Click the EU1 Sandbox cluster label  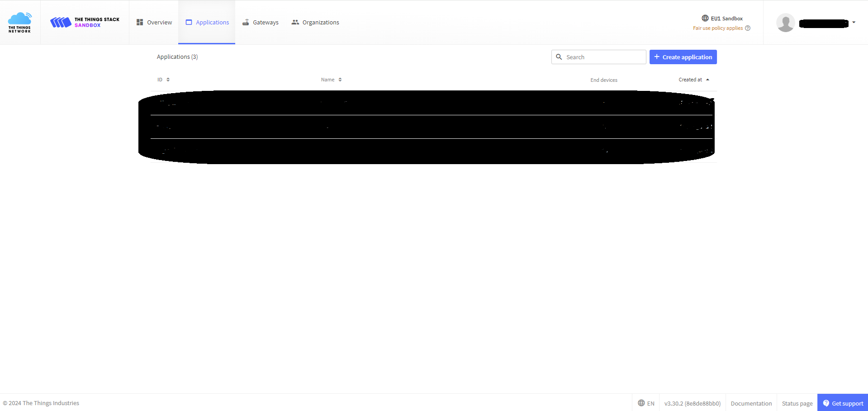point(722,19)
